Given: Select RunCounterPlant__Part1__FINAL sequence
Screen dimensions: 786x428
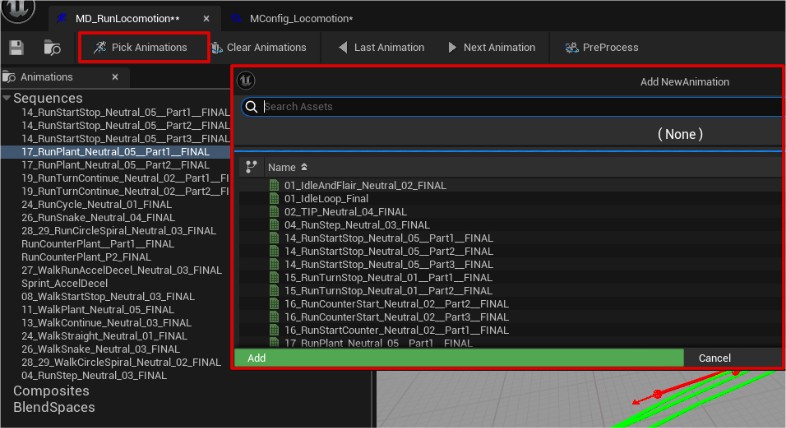Looking at the screenshot, I should [97, 244].
